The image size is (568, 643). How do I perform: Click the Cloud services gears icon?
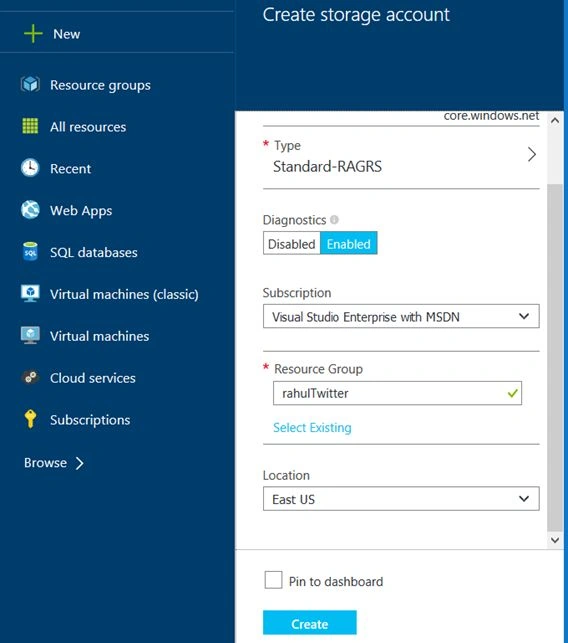point(30,377)
